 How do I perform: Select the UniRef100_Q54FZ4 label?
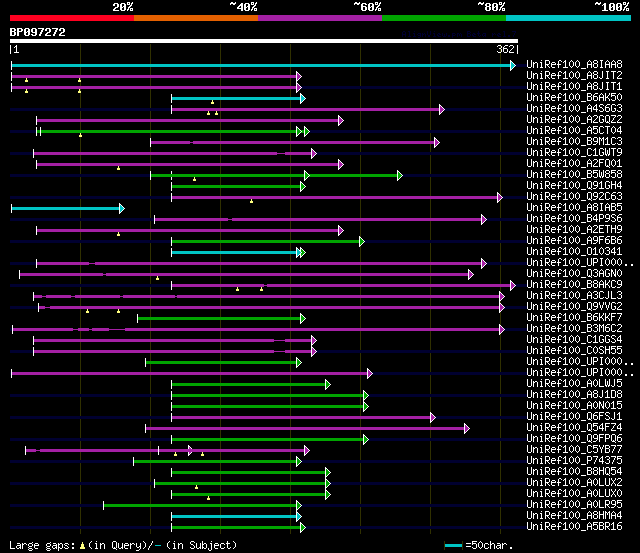click(x=574, y=428)
